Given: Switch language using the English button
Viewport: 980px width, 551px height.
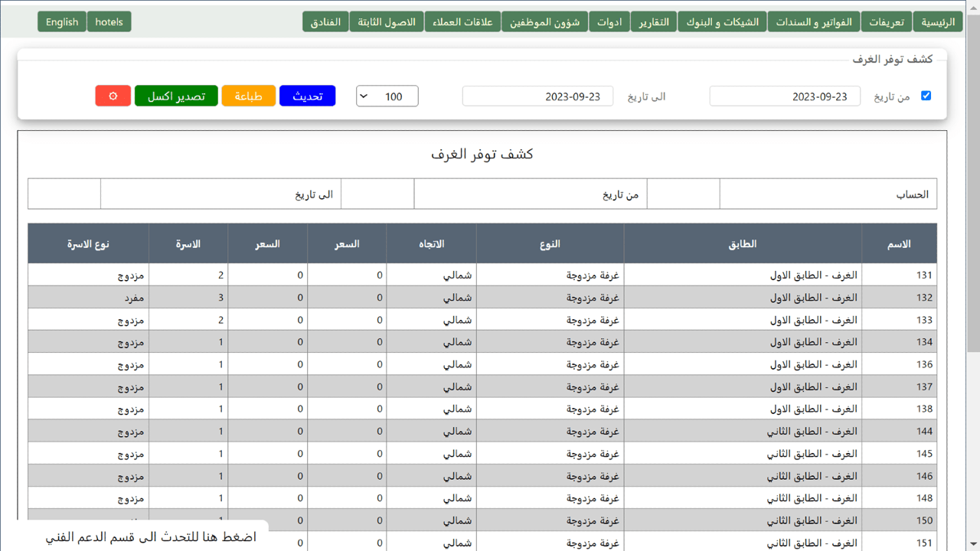Looking at the screenshot, I should pyautogui.click(x=62, y=22).
